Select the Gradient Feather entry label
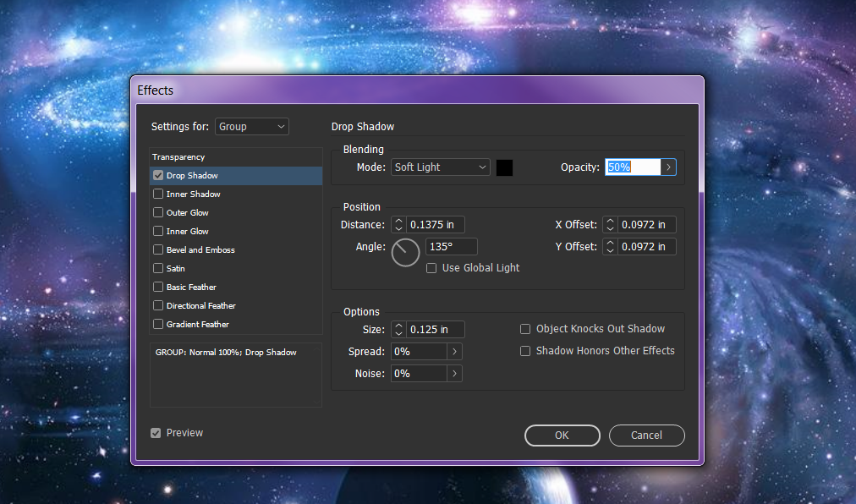The image size is (856, 504). pos(198,324)
